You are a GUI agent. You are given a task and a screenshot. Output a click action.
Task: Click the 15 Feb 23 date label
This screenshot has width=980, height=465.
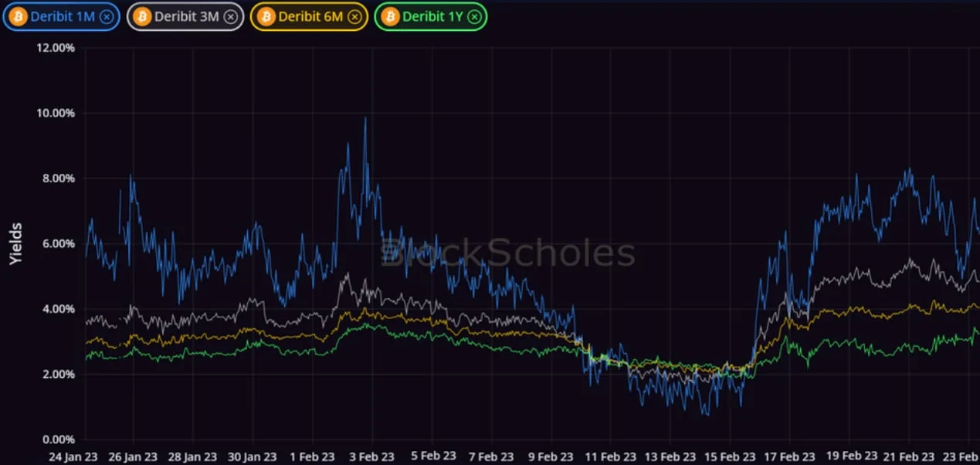pos(731,456)
